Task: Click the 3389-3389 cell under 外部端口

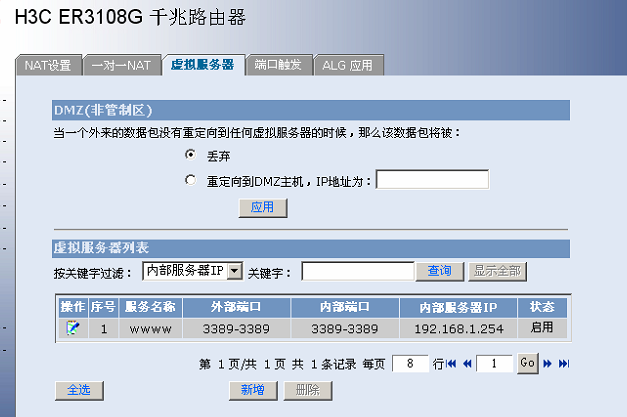Action: click(236, 329)
